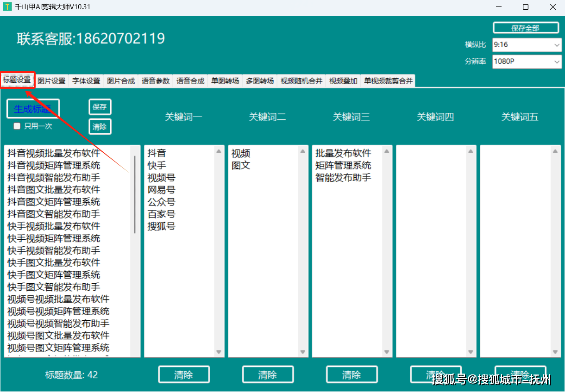Switch to the 多图转场 tab
The width and height of the screenshot is (565, 392).
(259, 80)
